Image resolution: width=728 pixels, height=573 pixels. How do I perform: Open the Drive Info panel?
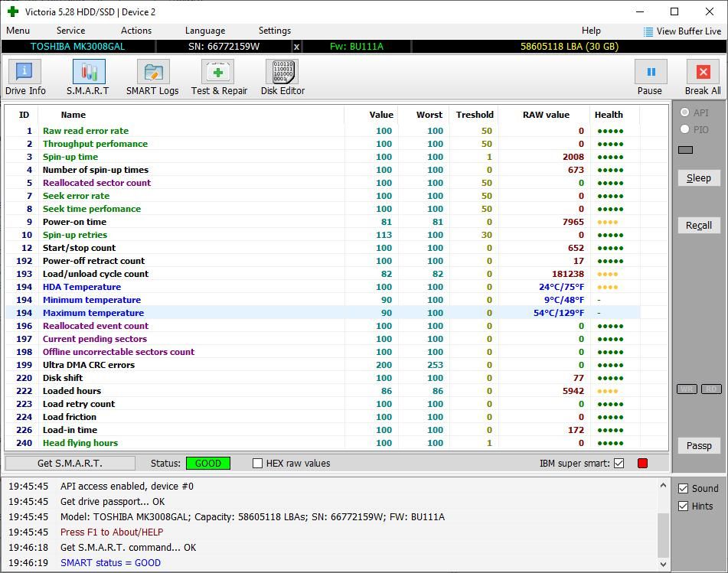[24, 77]
